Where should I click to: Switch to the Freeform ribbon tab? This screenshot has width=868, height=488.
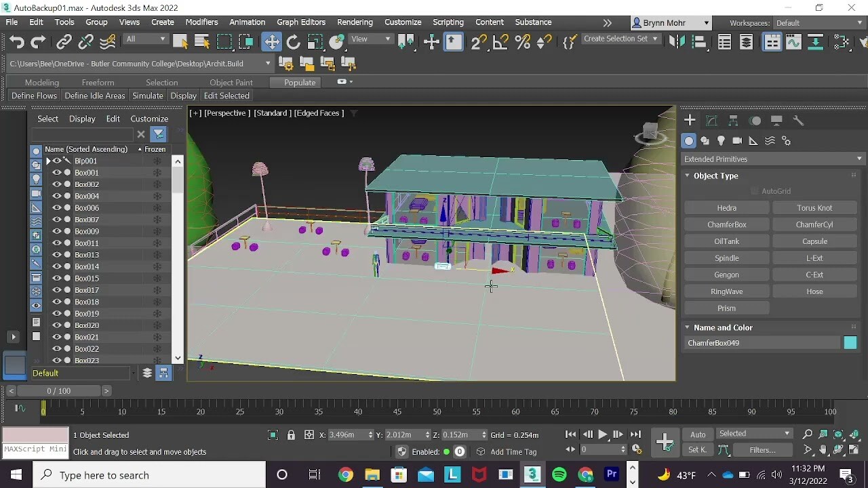[x=98, y=83]
